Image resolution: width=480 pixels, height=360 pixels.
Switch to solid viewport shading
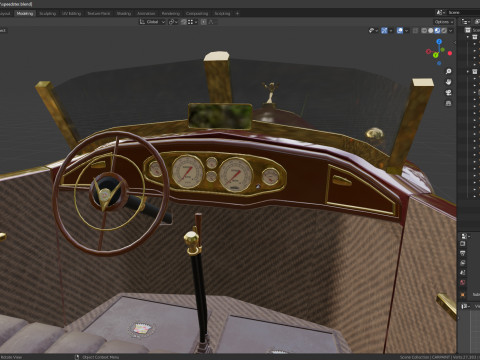[x=431, y=30]
